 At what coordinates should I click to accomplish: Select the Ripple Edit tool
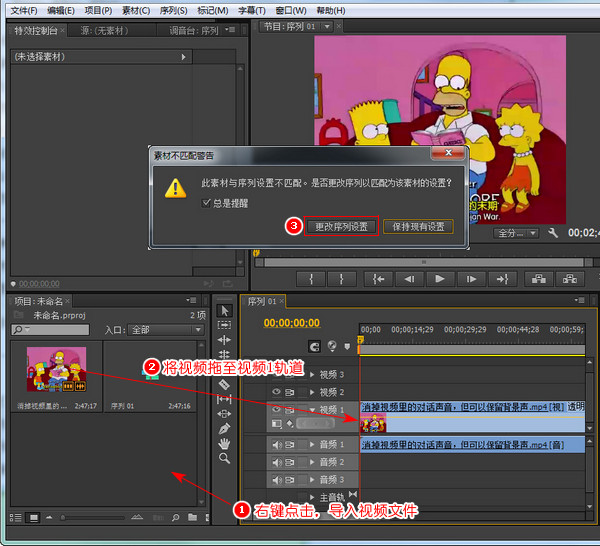[224, 339]
